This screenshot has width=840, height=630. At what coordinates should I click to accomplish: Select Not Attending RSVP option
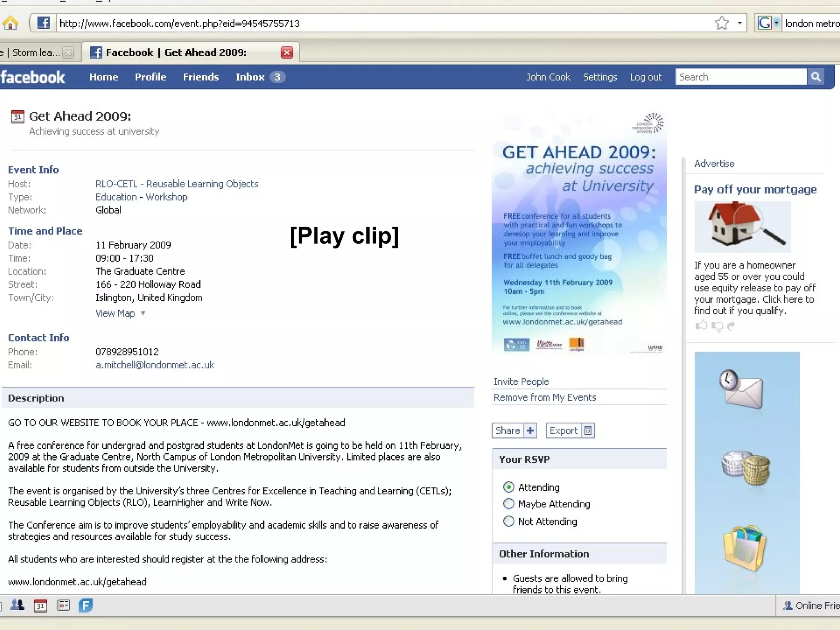coord(509,521)
